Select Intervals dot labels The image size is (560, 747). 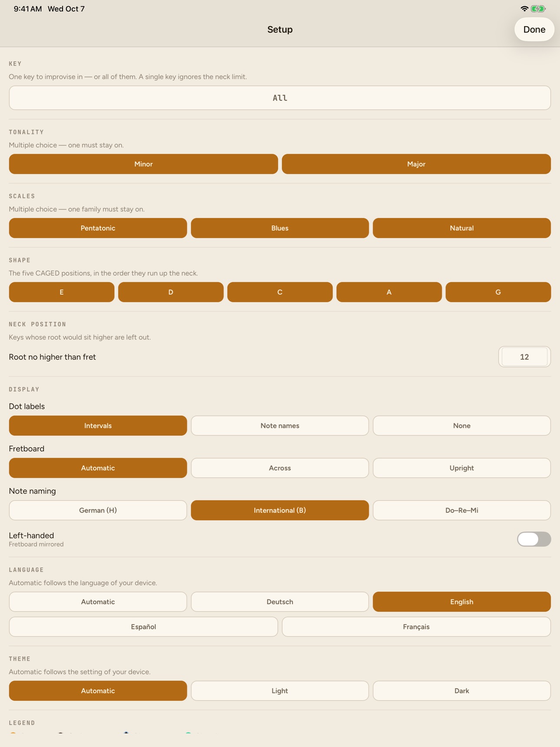pyautogui.click(x=98, y=426)
